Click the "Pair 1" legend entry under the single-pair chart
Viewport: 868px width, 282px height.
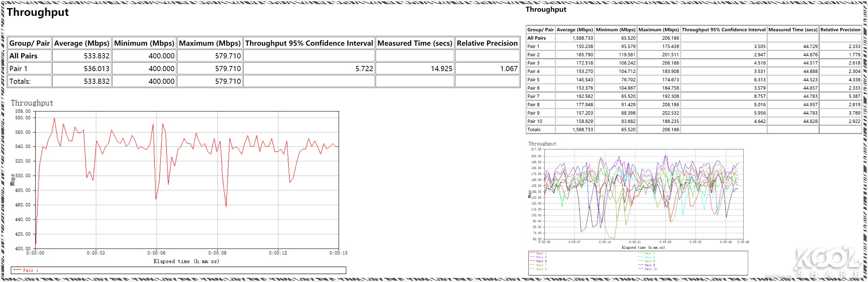point(31,270)
